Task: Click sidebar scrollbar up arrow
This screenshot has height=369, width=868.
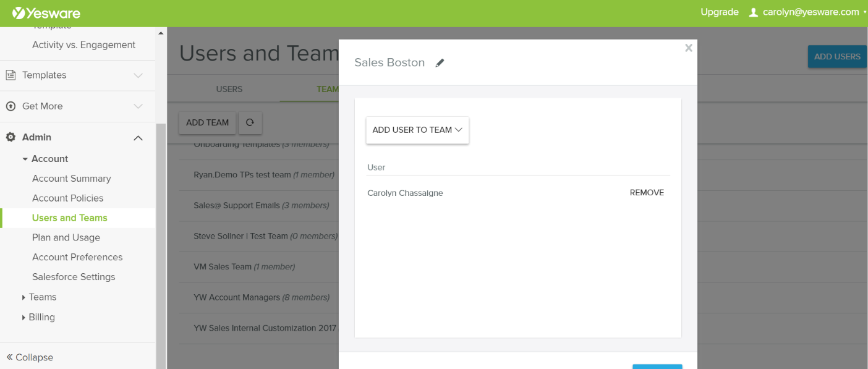Action: (161, 33)
